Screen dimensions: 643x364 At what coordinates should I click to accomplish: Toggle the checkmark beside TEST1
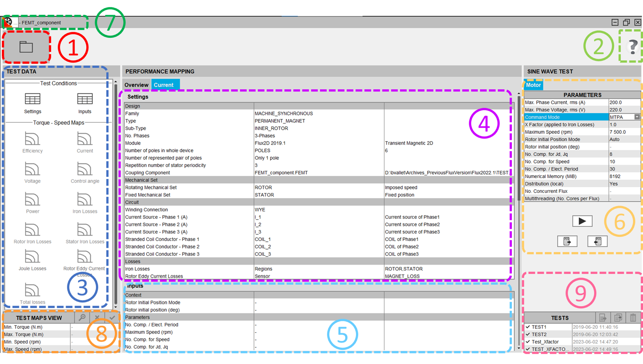(x=527, y=327)
